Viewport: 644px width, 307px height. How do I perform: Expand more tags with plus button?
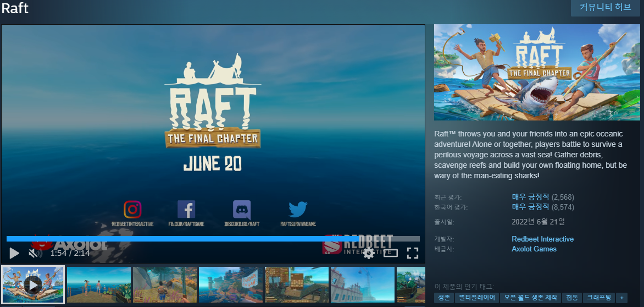621,298
